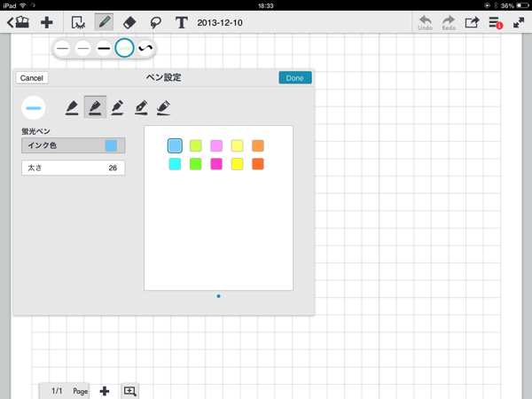532x399 pixels.
Task: Open the インク色 ink color row
Action: tap(74, 145)
